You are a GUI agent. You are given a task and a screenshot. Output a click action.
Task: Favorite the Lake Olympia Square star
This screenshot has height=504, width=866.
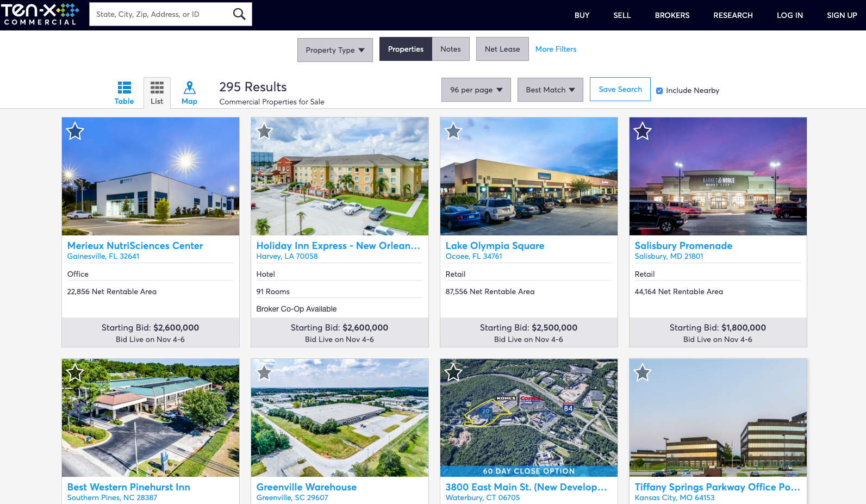click(x=453, y=131)
